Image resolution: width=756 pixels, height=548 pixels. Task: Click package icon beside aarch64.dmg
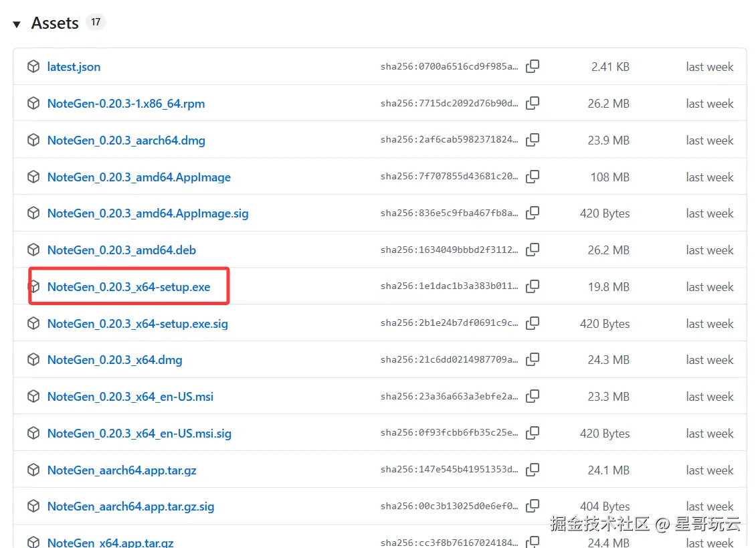pos(33,140)
